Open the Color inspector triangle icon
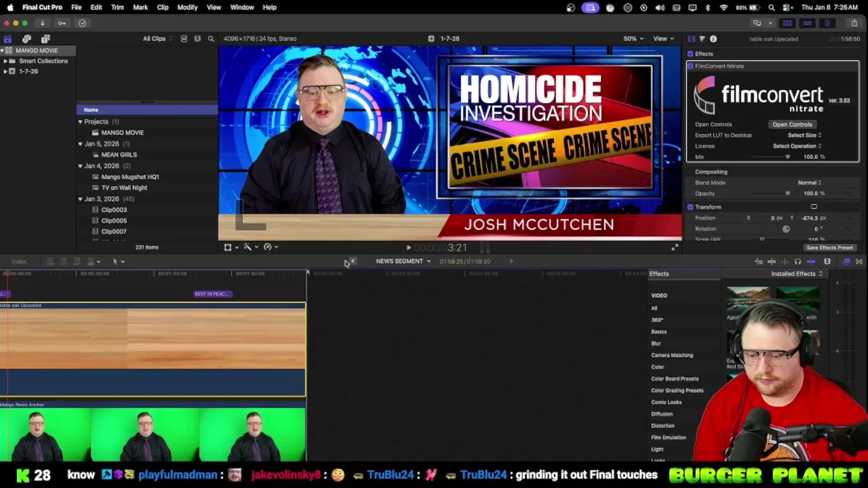 pos(702,39)
